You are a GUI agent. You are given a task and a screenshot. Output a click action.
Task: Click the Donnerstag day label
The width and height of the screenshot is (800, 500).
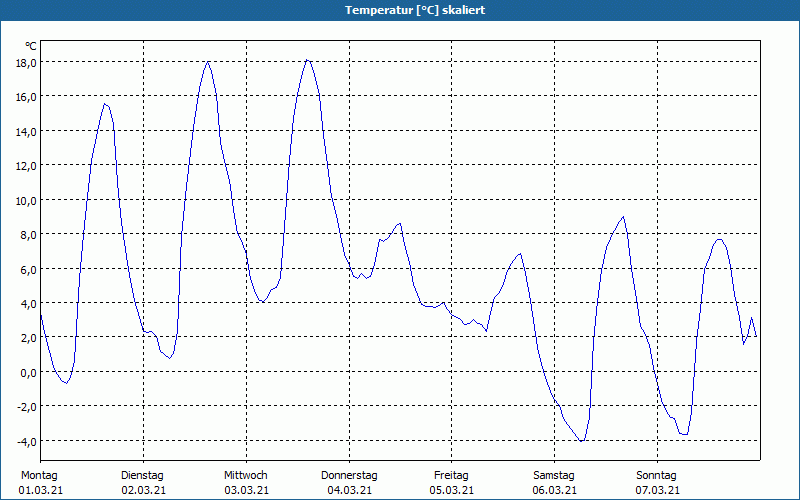349,475
